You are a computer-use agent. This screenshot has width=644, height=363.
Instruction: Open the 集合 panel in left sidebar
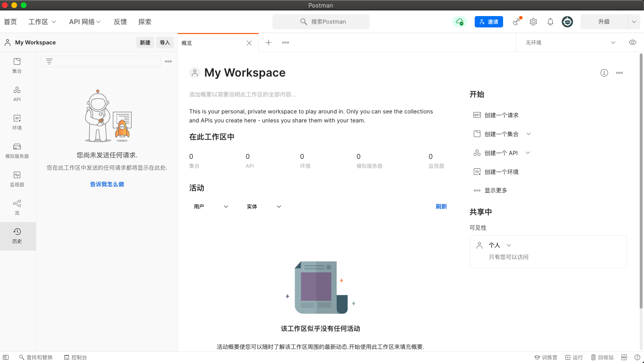17,65
